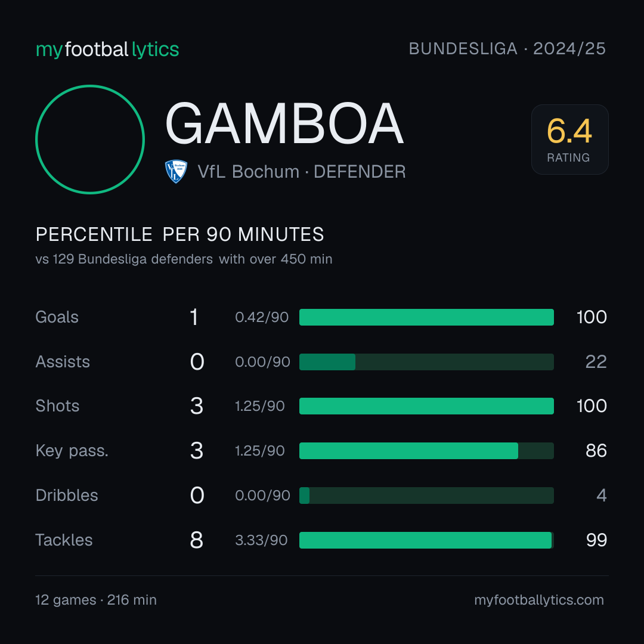Click the Dribbles percentile bar

pos(426,496)
